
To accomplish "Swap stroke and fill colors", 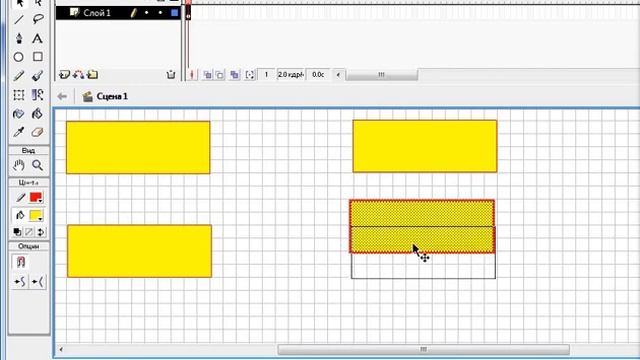I will click(x=41, y=232).
